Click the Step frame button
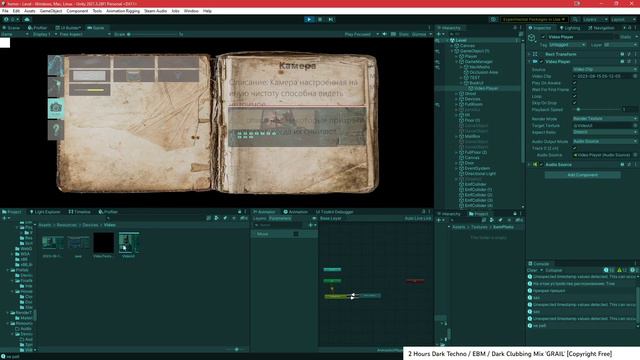The width and height of the screenshot is (640, 360). coord(331,19)
